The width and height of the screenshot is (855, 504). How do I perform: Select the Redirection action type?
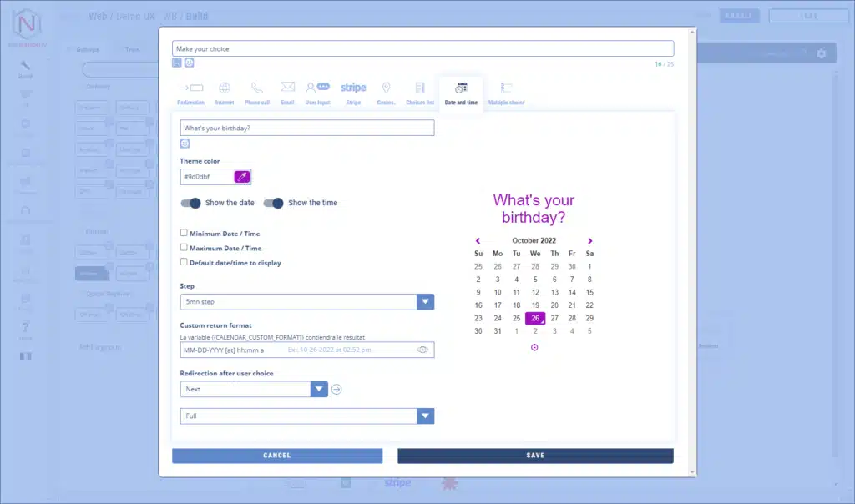coord(190,93)
